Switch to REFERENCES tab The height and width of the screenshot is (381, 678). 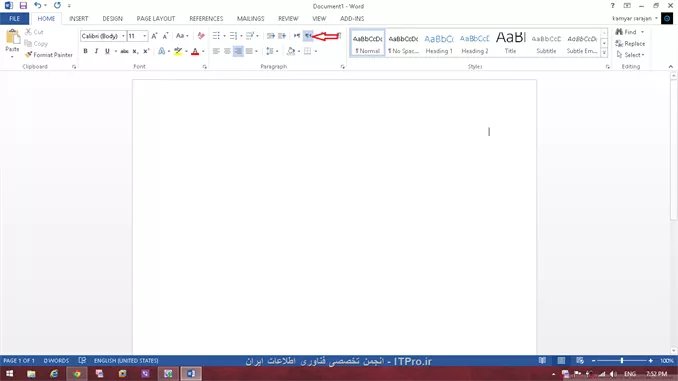pyautogui.click(x=206, y=19)
